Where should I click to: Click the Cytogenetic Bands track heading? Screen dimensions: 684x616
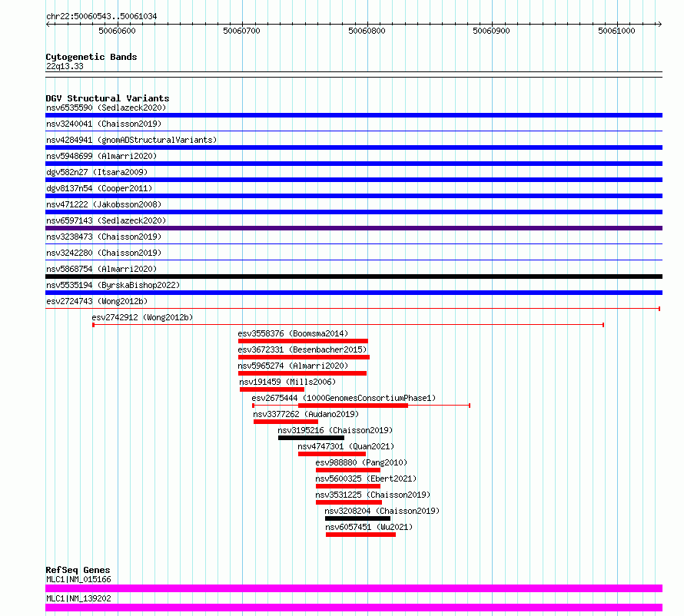(x=91, y=57)
